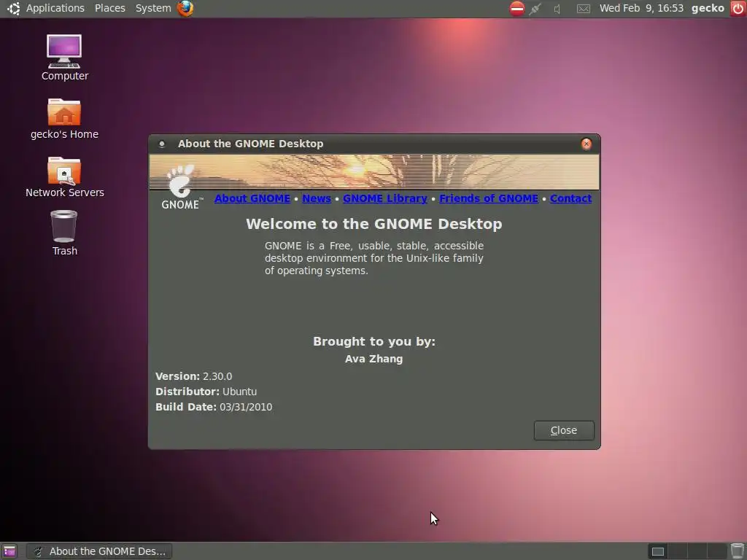Open the network connection indicator
Screen dimensions: 747x560
pyautogui.click(x=535, y=8)
